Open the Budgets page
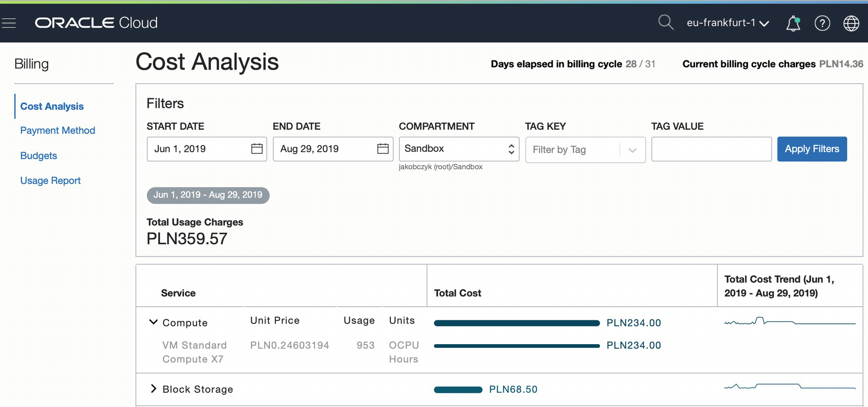Screen dimensions: 868x407 tap(39, 156)
